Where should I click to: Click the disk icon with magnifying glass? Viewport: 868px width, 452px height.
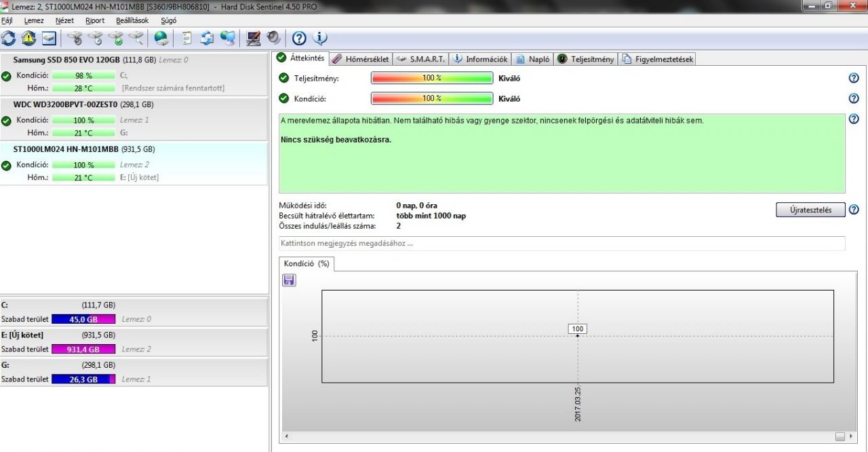pos(136,38)
